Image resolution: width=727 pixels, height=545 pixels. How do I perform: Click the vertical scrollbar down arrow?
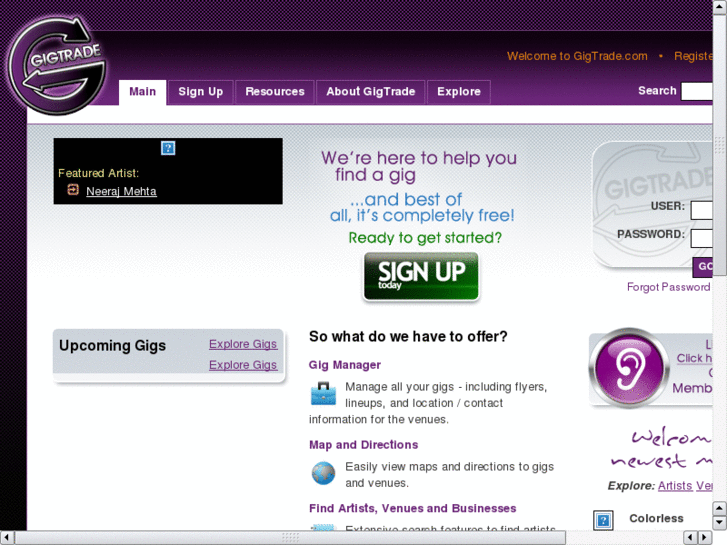(x=720, y=522)
